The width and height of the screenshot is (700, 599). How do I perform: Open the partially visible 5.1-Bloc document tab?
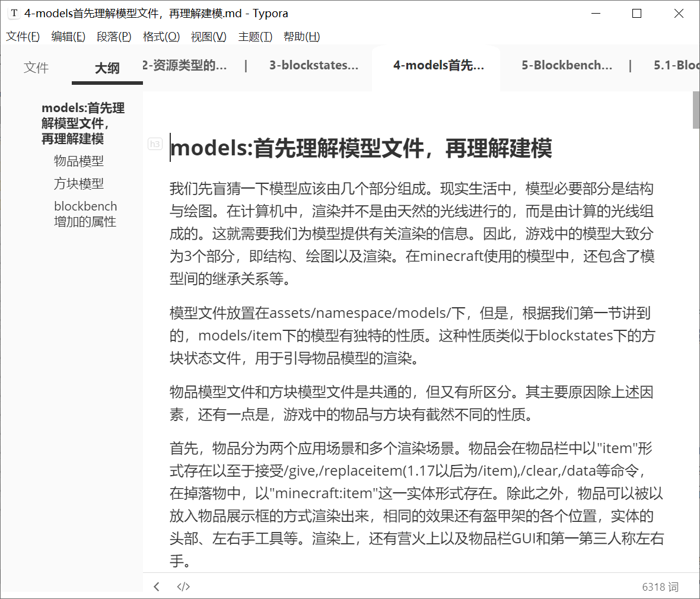pyautogui.click(x=676, y=65)
